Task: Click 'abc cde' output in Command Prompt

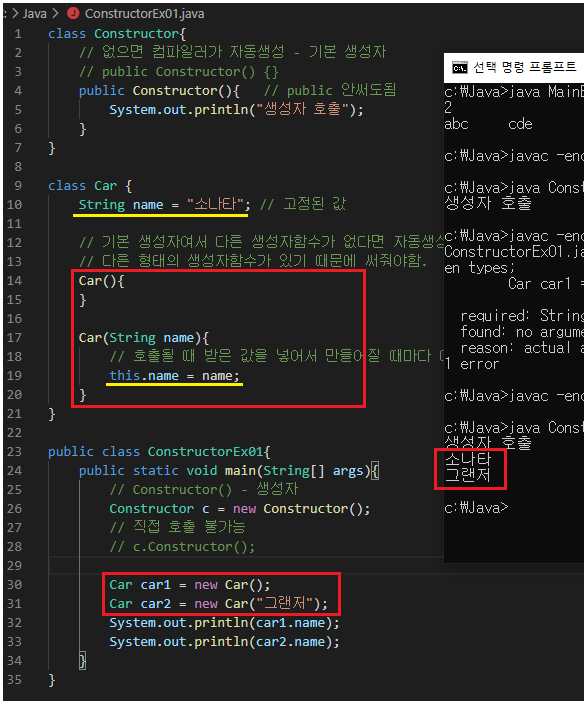Action: click(x=488, y=123)
